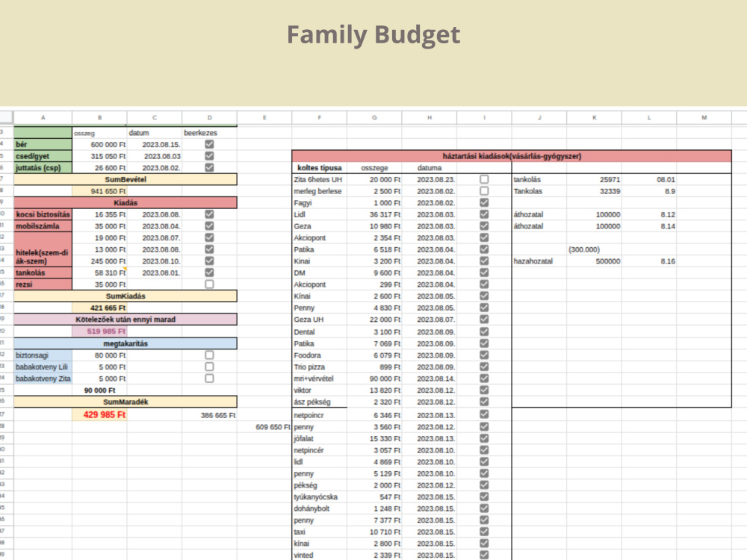The height and width of the screenshot is (560, 747).
Task: Select the tyúkanyócska cell
Action: pyautogui.click(x=319, y=497)
